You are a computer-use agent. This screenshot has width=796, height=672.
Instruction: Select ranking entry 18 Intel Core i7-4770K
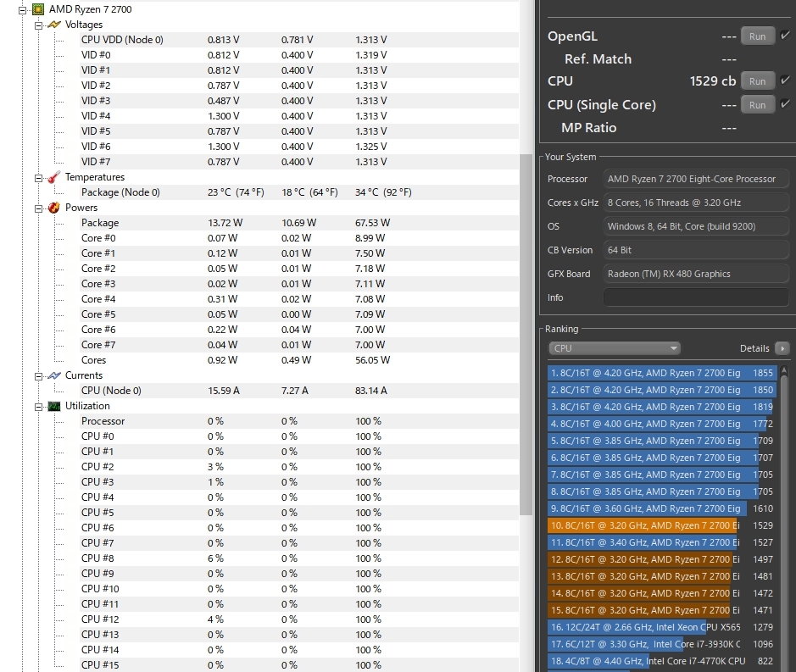662,661
